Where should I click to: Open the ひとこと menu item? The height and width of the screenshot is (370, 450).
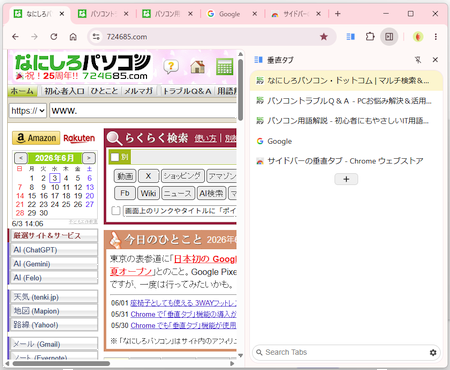104,91
